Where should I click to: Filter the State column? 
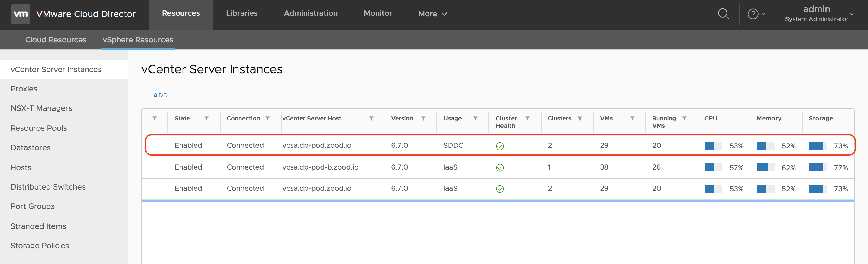tap(206, 118)
